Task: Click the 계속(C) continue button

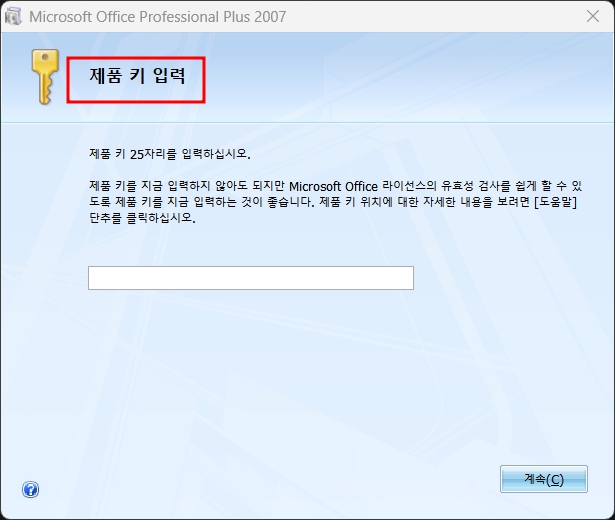Action: click(544, 479)
